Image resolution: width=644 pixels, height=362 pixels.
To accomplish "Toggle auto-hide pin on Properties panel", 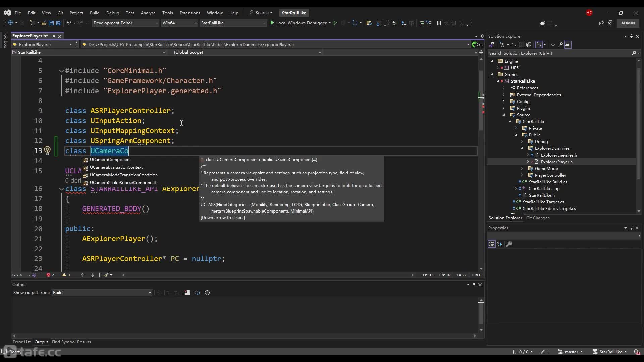I will click(x=631, y=228).
